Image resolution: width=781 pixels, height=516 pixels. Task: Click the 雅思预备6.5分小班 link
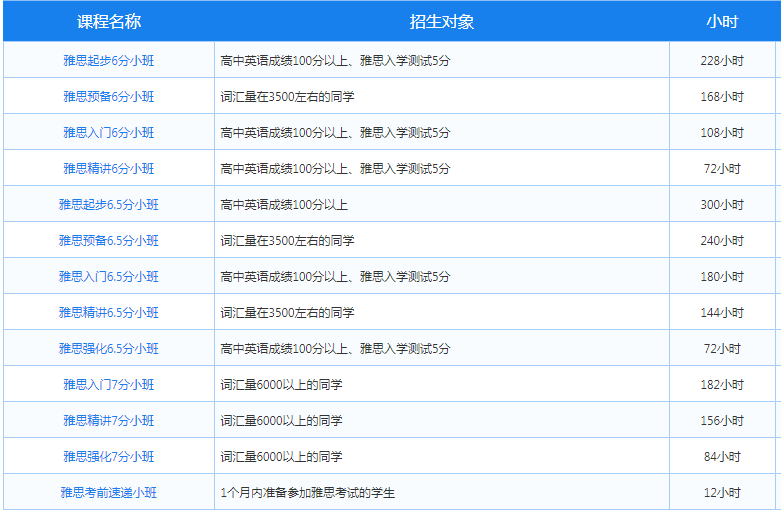coord(108,241)
